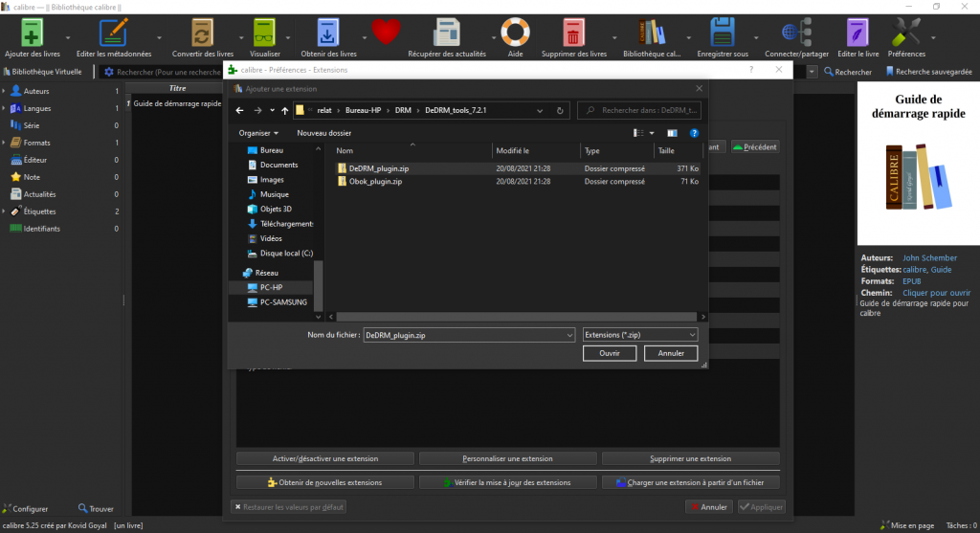Select the DeDRM_plugin.zip file

point(378,168)
